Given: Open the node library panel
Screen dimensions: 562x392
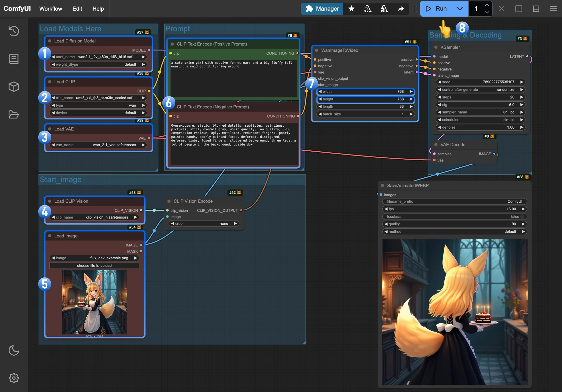Looking at the screenshot, I should [14, 59].
